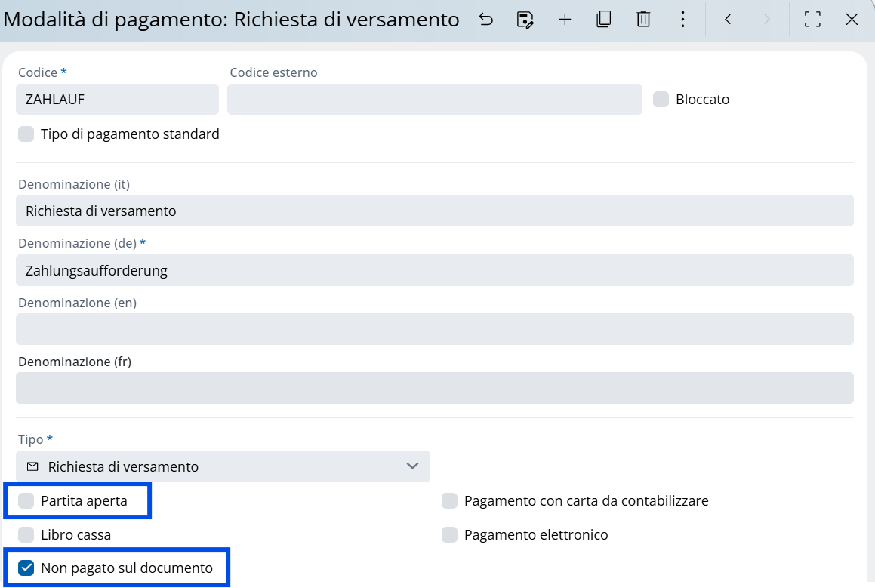Open the three-dot more options menu

[682, 20]
